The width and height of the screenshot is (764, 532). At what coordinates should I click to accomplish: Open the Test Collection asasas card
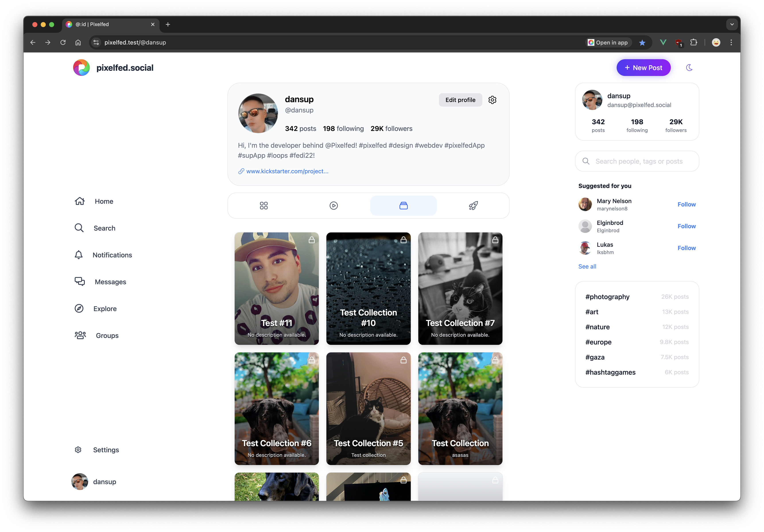[460, 409]
